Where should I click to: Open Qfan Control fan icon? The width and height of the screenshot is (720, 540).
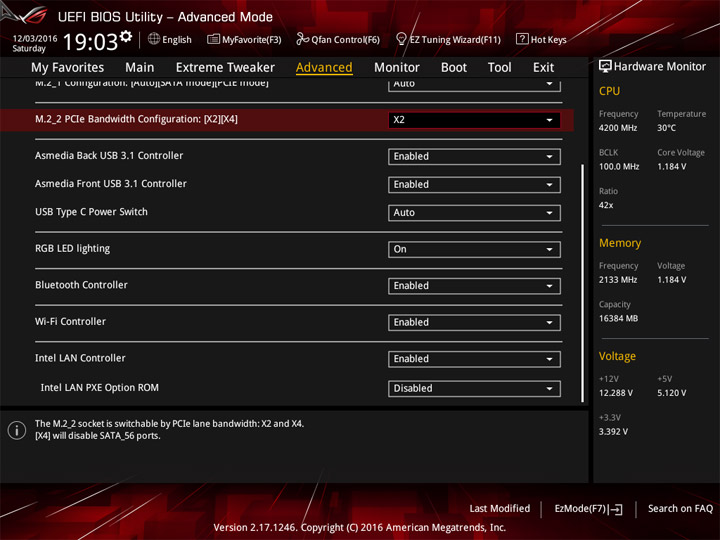point(302,39)
